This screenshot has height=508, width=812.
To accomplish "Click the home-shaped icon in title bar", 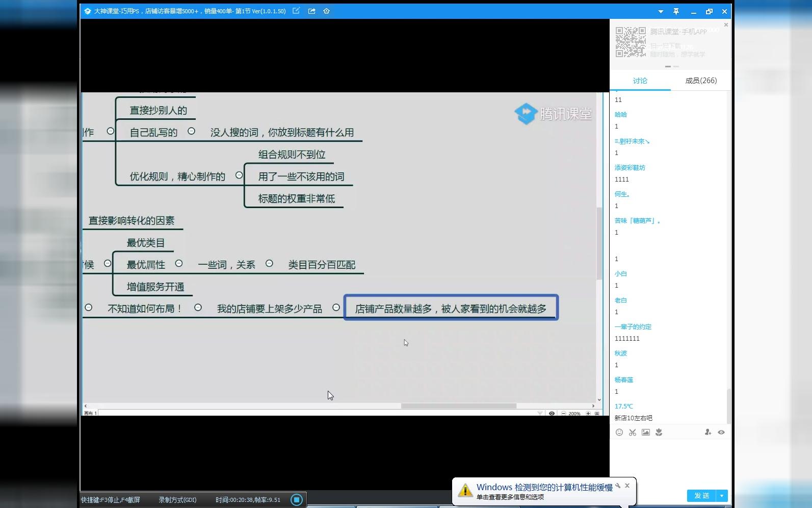I will [326, 11].
